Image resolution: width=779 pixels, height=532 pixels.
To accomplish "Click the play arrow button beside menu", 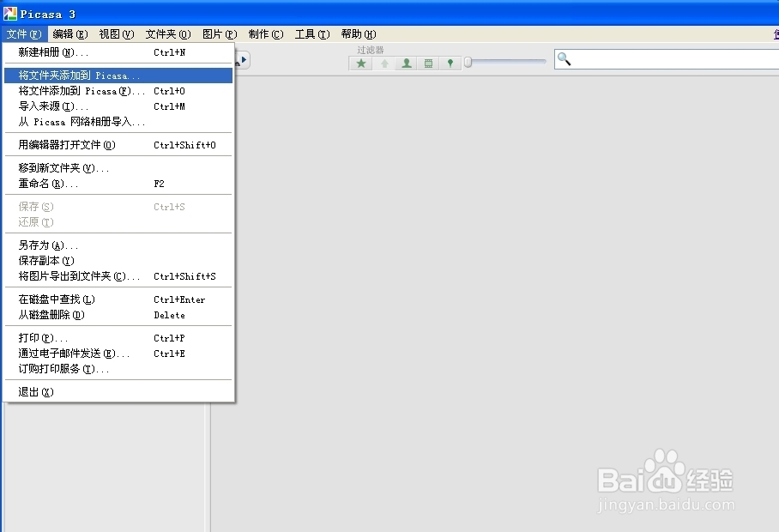I will pyautogui.click(x=243, y=60).
